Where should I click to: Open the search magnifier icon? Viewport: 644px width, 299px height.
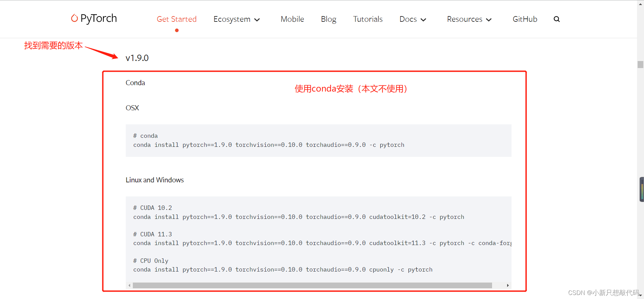click(557, 19)
